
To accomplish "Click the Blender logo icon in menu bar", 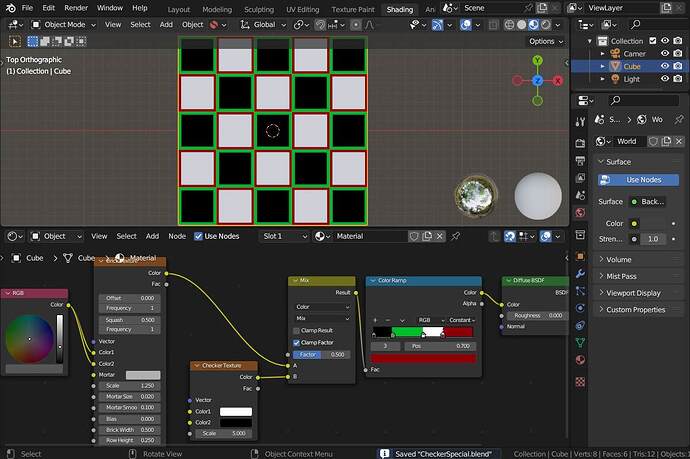I will (x=11, y=8).
